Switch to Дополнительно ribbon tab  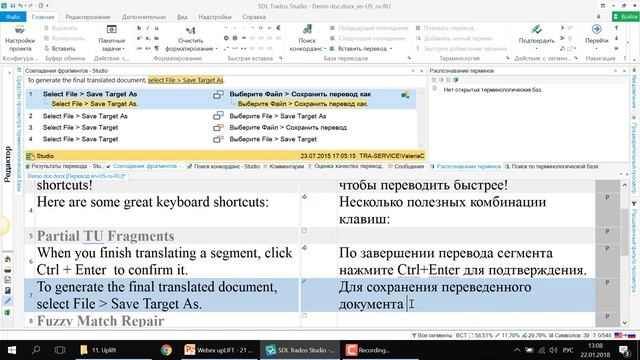click(x=144, y=17)
